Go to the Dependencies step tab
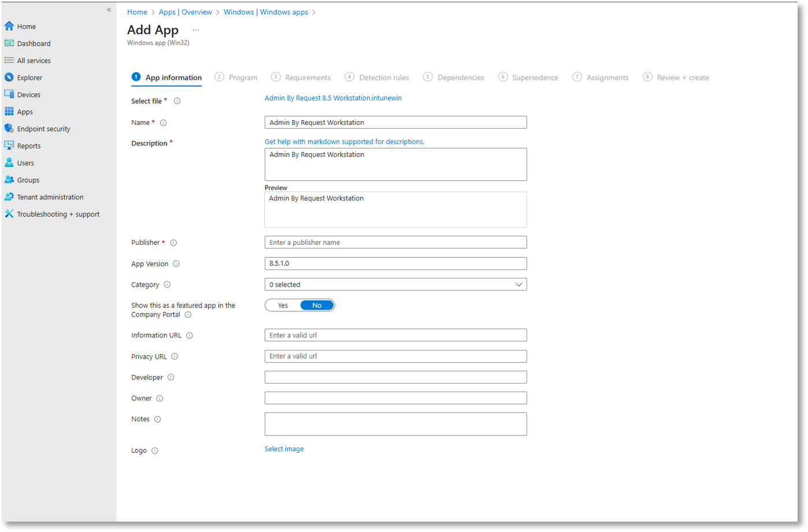The width and height of the screenshot is (808, 532). [x=454, y=77]
